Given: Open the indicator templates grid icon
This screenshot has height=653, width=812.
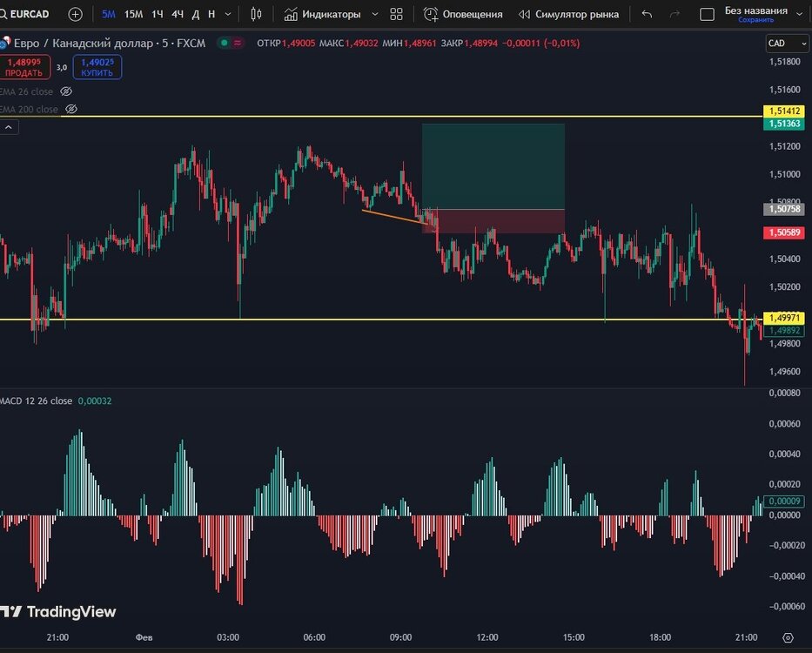Looking at the screenshot, I should [396, 14].
